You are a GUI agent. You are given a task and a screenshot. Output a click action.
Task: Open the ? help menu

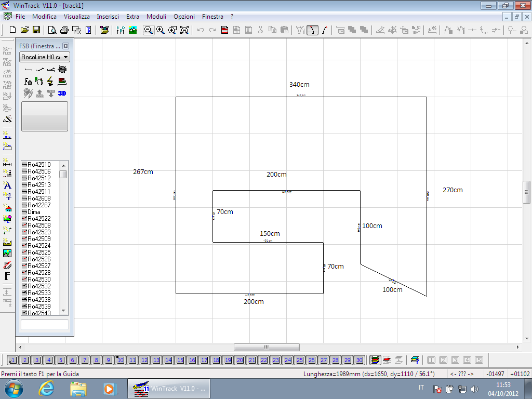click(232, 16)
